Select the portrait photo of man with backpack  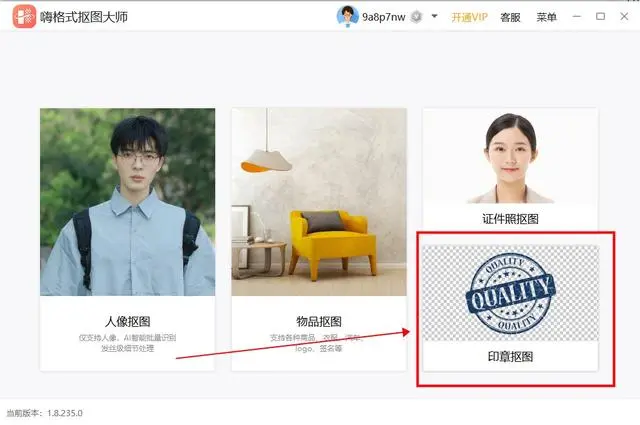click(127, 202)
